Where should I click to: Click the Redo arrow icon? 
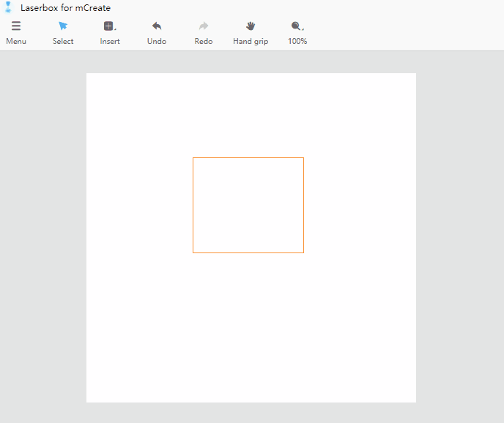pos(204,26)
